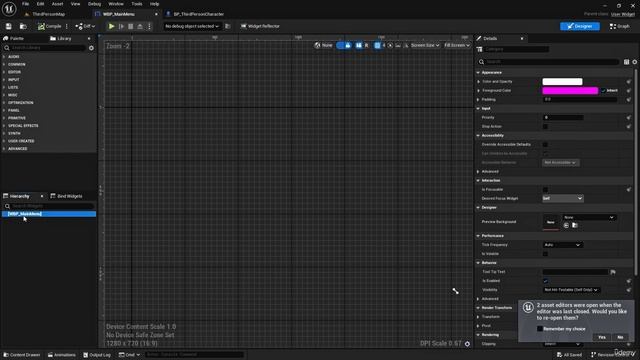Click the Hierarchy search widgets field
The width and height of the screenshot is (640, 360).
click(x=49, y=206)
